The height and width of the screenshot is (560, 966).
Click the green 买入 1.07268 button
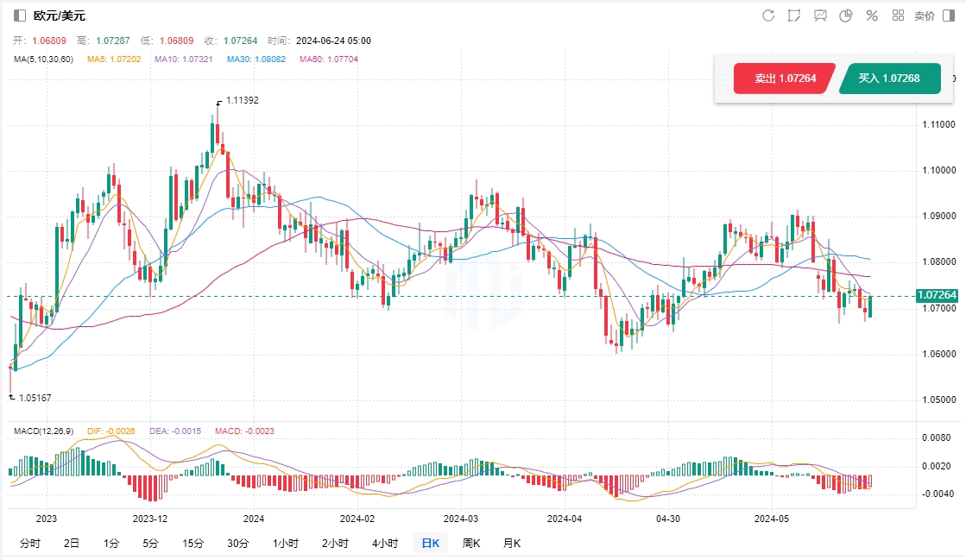[888, 79]
